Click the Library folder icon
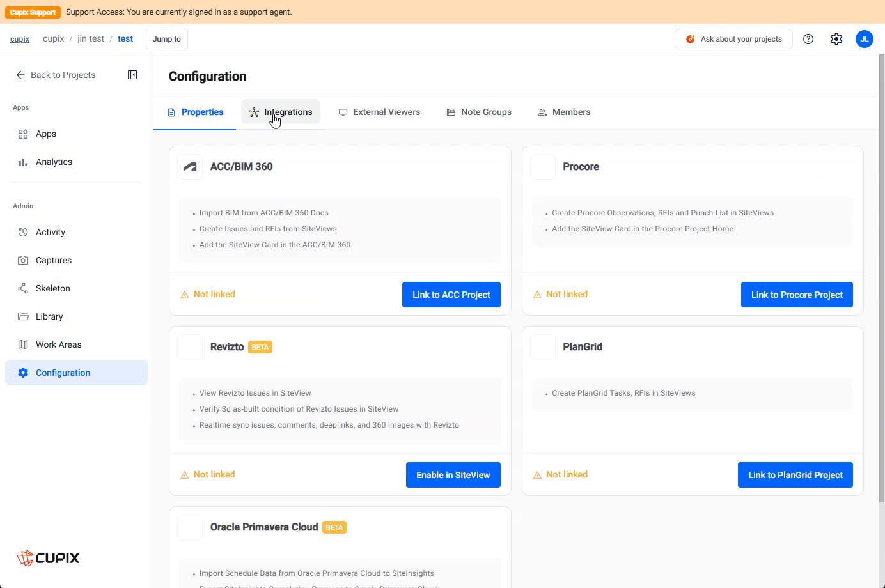The image size is (885, 588). 23,316
